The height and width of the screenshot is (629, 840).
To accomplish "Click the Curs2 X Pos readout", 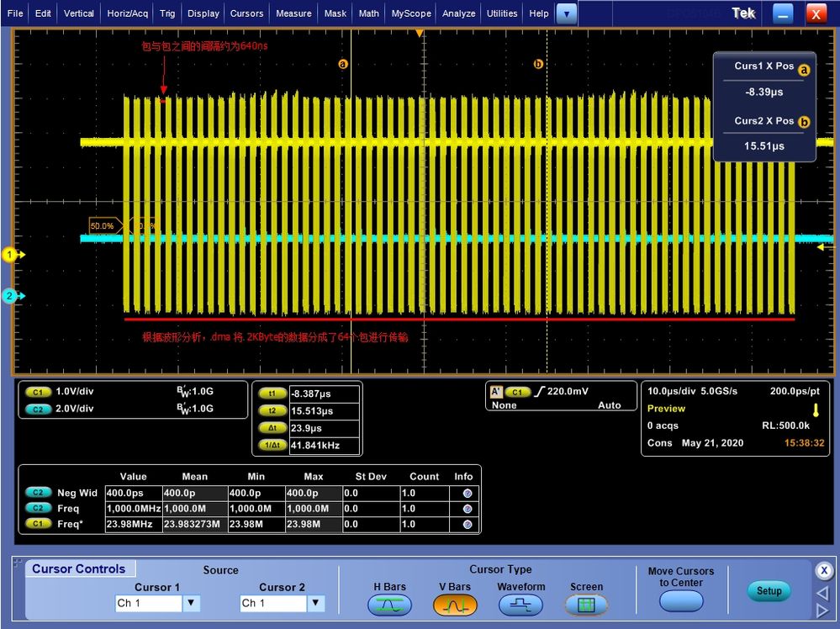I will [764, 145].
